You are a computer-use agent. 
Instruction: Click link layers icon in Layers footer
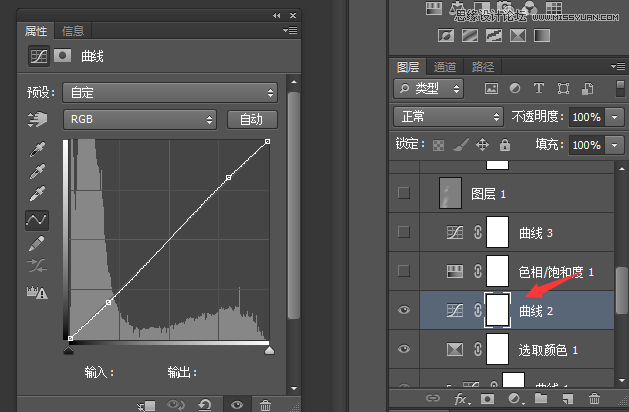click(x=432, y=398)
